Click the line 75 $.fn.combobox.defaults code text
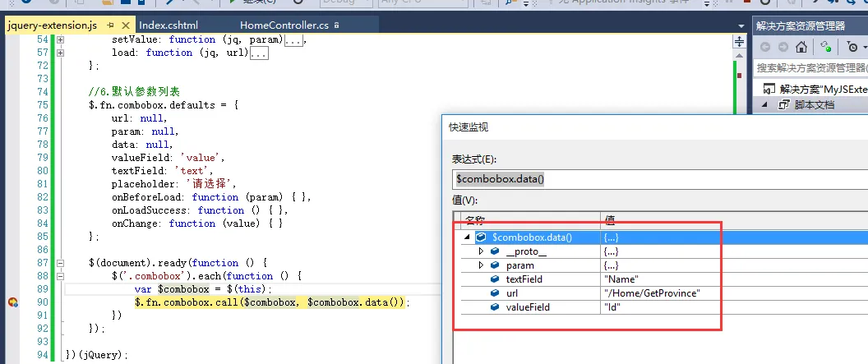 tap(164, 105)
